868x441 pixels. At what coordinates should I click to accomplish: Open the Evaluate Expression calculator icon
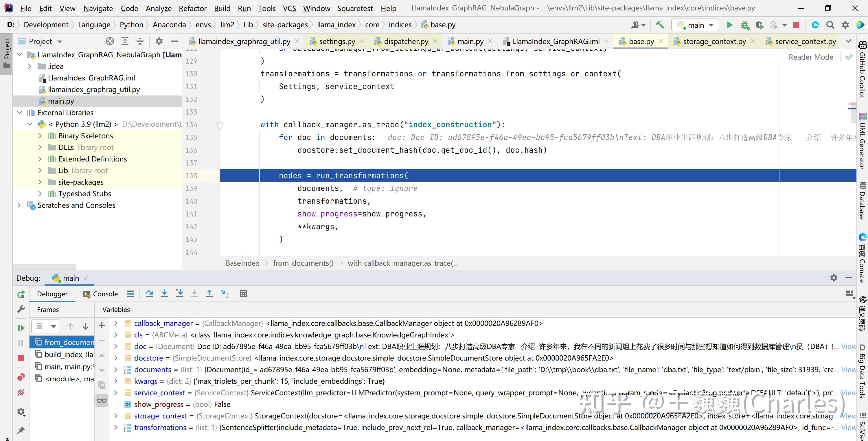(x=244, y=293)
